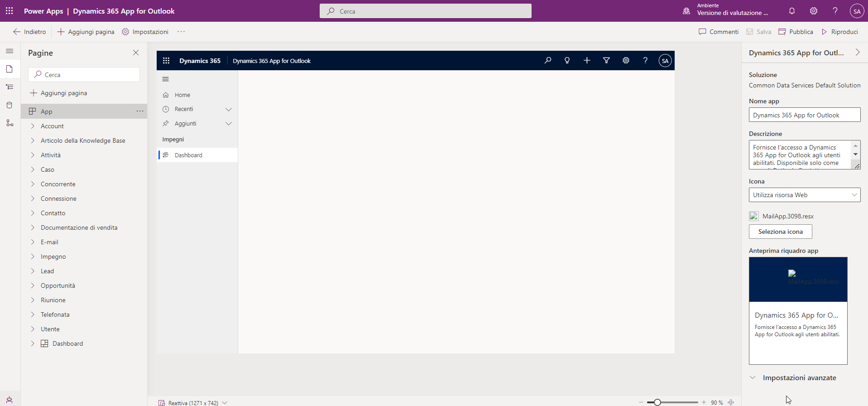Expand the Caso tree item
The width and height of the screenshot is (868, 406).
click(33, 169)
